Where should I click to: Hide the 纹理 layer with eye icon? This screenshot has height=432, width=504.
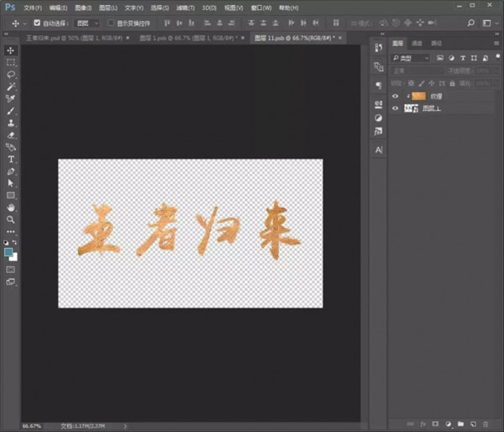(396, 97)
